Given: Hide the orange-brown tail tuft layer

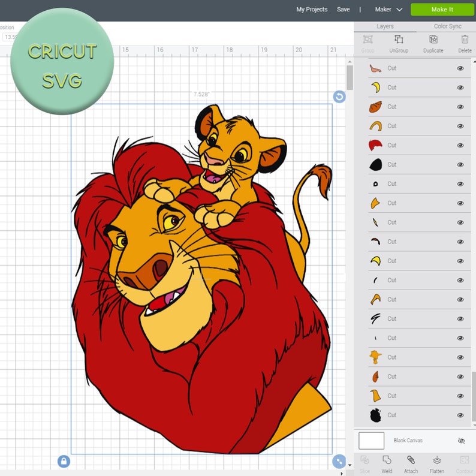Looking at the screenshot, I should [460, 107].
